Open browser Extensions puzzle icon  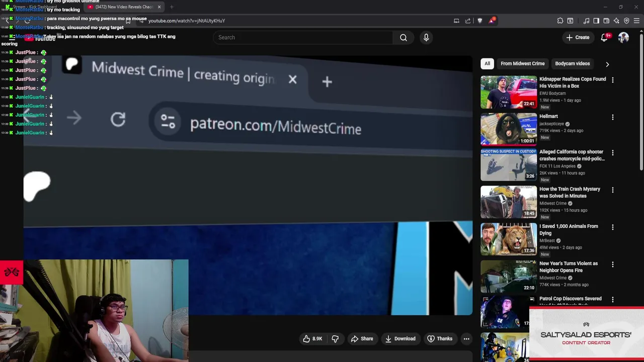click(560, 21)
